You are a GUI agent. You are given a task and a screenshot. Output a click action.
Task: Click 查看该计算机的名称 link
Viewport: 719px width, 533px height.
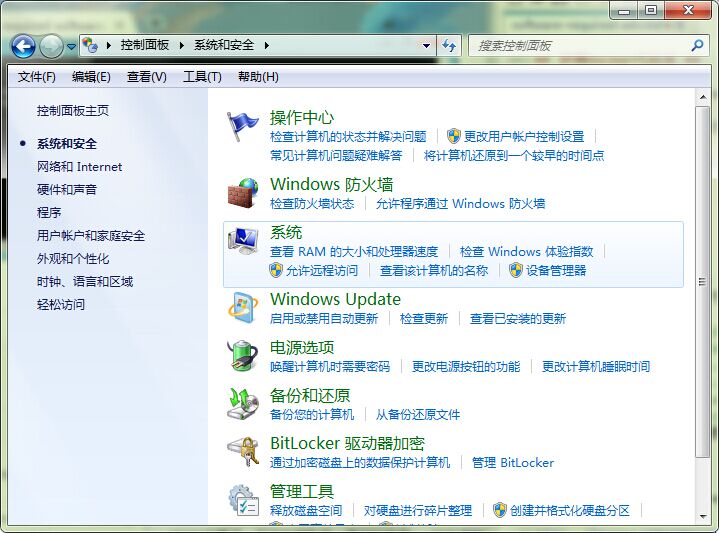point(434,271)
